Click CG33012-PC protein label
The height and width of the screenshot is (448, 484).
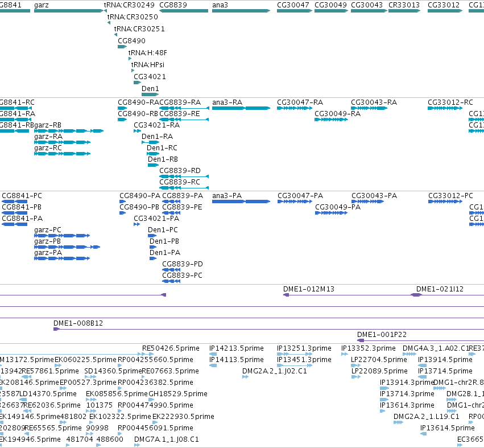450,196
